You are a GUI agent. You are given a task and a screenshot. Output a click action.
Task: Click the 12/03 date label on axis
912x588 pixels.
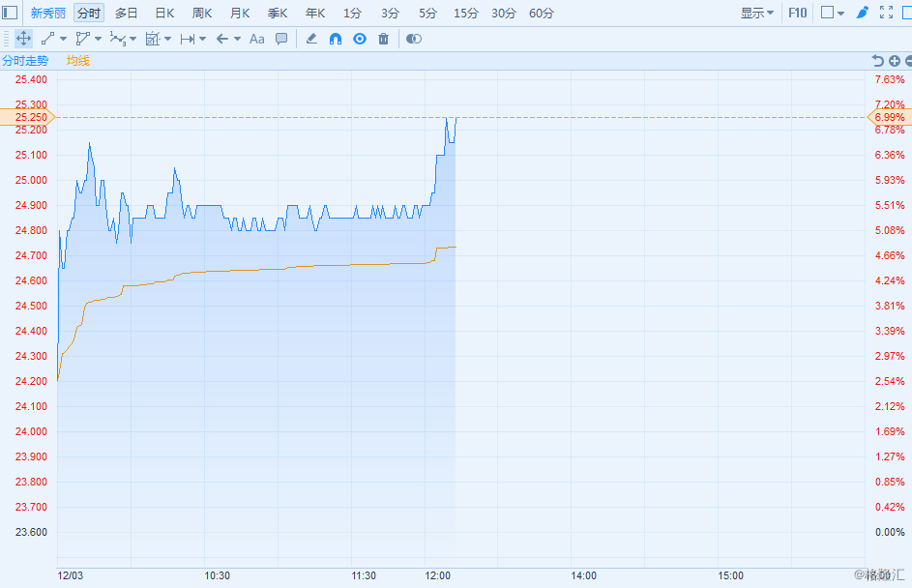point(70,575)
